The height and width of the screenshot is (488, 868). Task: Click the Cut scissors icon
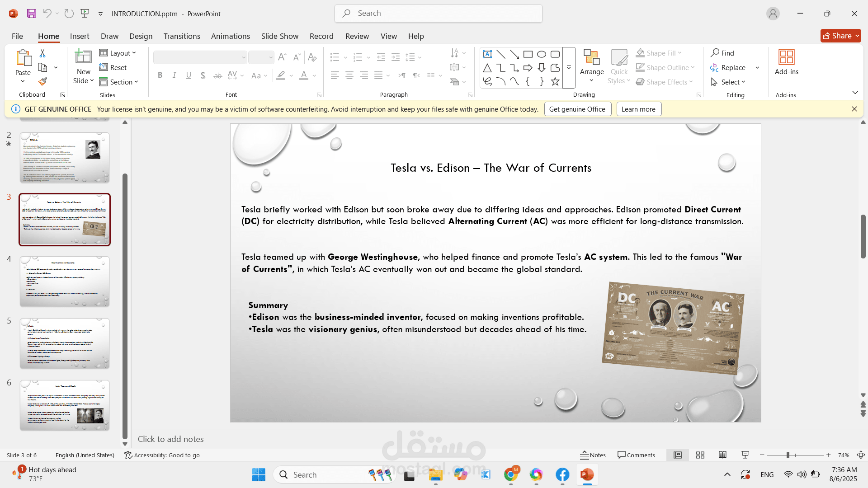pos(42,53)
